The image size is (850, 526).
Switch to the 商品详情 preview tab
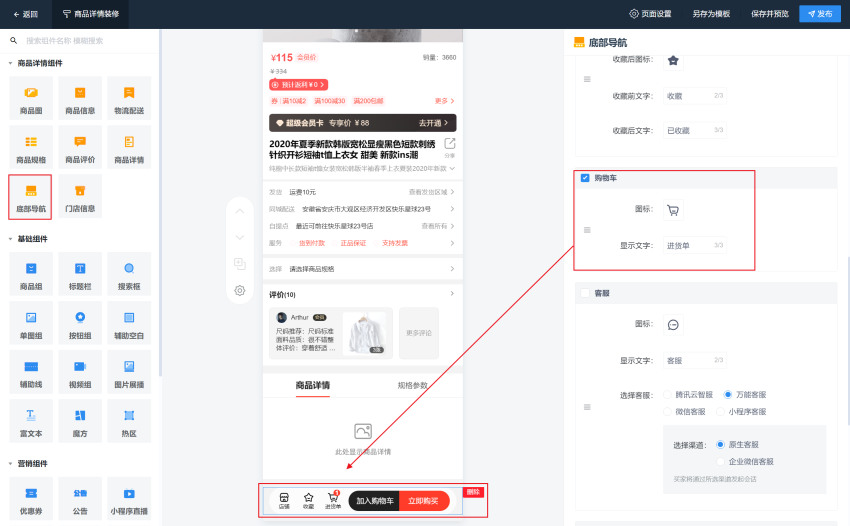pyautogui.click(x=313, y=386)
